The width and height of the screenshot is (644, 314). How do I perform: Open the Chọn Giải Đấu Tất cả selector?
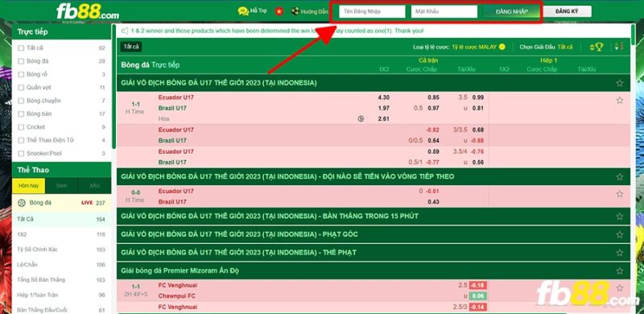tap(565, 48)
